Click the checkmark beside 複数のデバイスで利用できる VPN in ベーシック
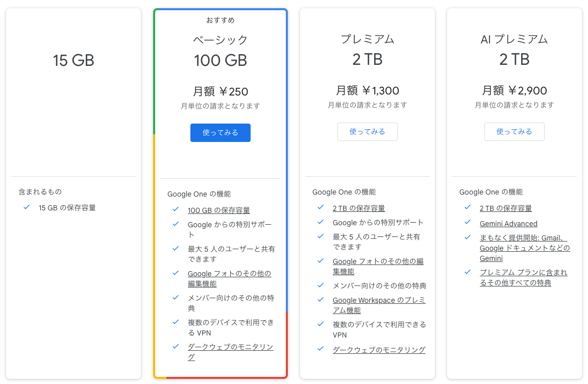This screenshot has height=384, width=588. tap(175, 322)
